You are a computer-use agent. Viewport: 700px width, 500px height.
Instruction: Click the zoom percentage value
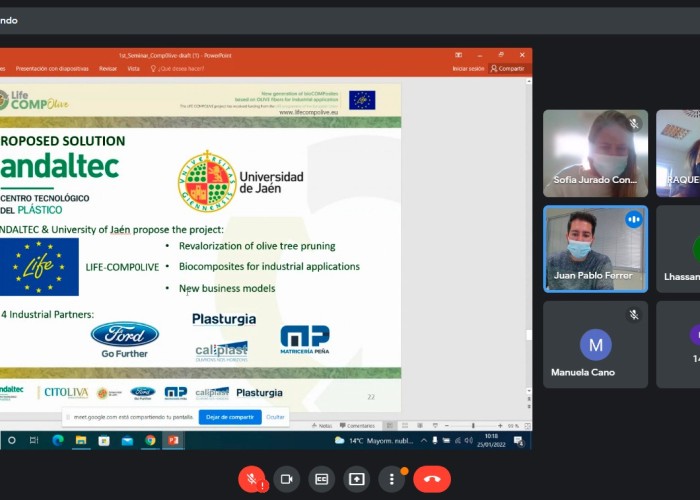pyautogui.click(x=513, y=426)
